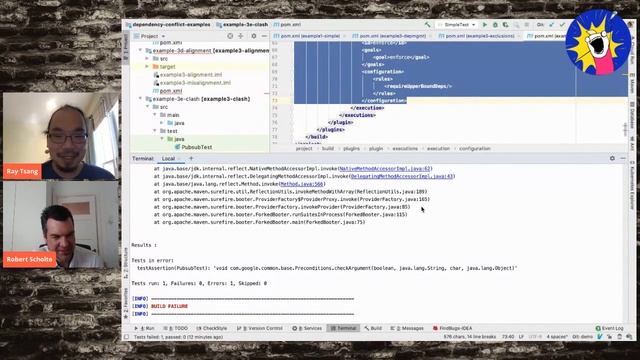
Task: Click 'plugins' editor breadcrumb
Action: [x=351, y=149]
